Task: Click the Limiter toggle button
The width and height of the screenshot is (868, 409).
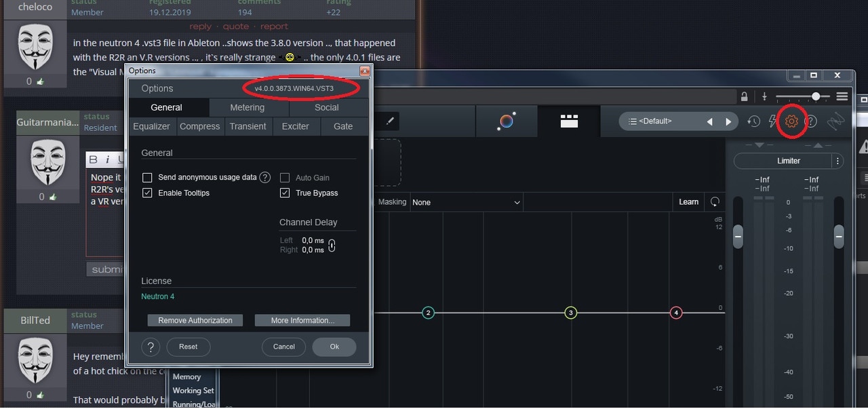Action: (x=783, y=161)
